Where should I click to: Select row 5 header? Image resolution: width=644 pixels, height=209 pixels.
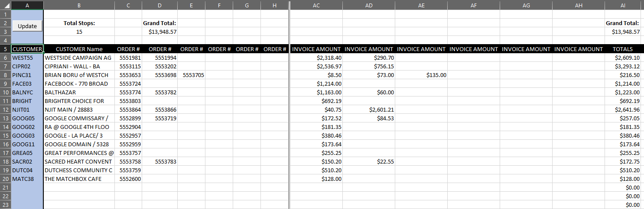pos(5,49)
